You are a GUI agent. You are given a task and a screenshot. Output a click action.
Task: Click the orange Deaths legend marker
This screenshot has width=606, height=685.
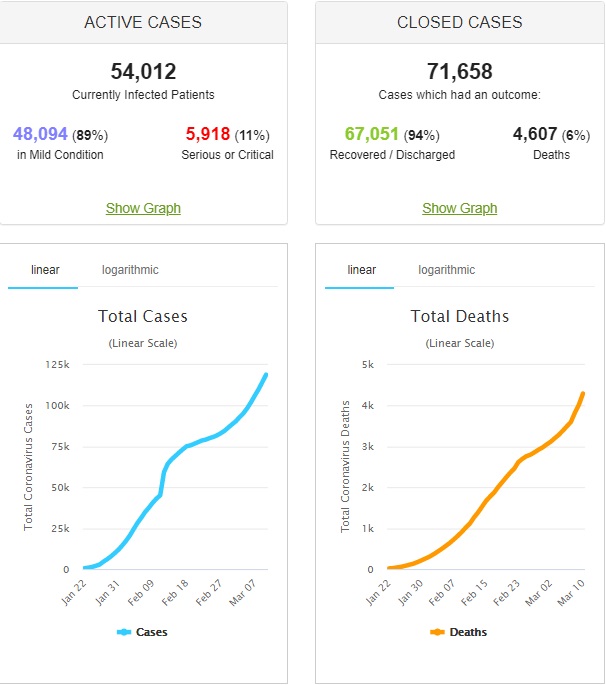pos(437,632)
